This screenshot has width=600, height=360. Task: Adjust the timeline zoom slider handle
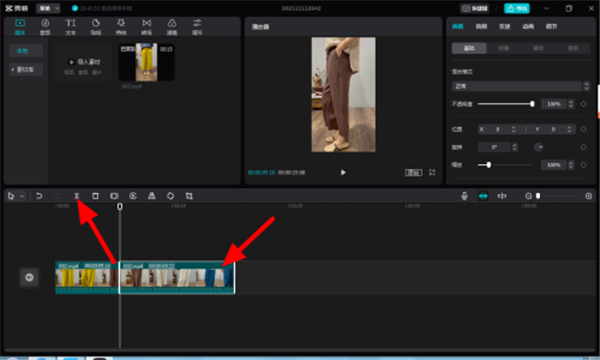coord(538,196)
